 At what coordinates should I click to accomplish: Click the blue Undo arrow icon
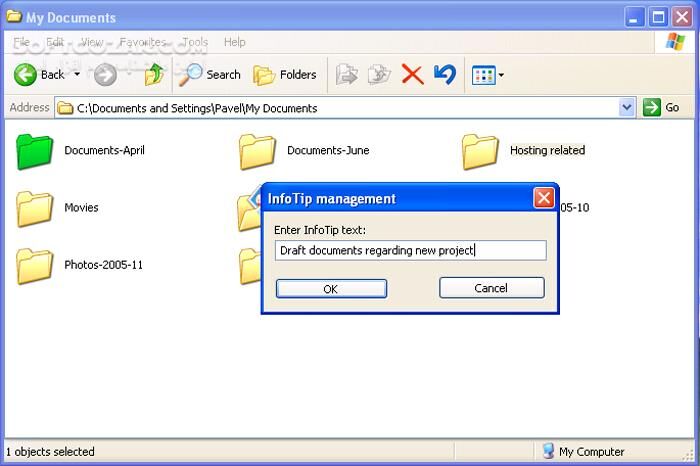point(445,75)
